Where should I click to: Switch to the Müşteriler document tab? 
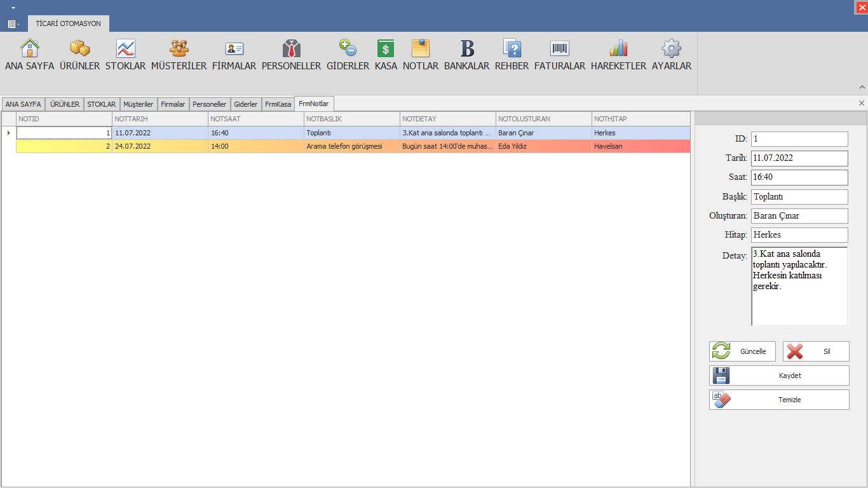[x=139, y=104]
